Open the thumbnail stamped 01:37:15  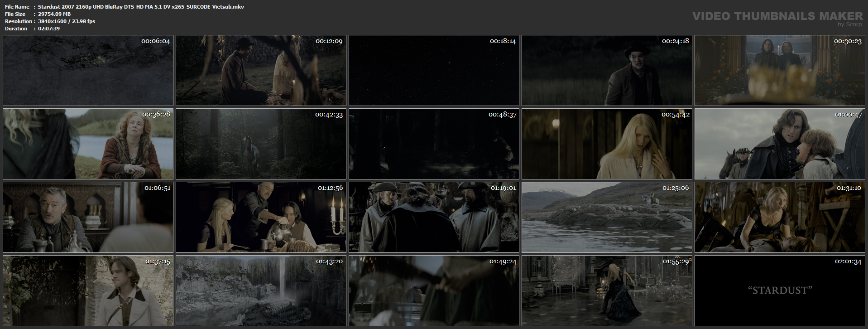point(88,291)
